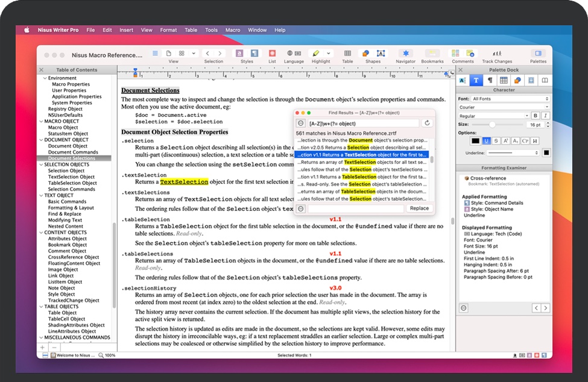
Task: Click the Table toolbar icon
Action: pos(347,54)
